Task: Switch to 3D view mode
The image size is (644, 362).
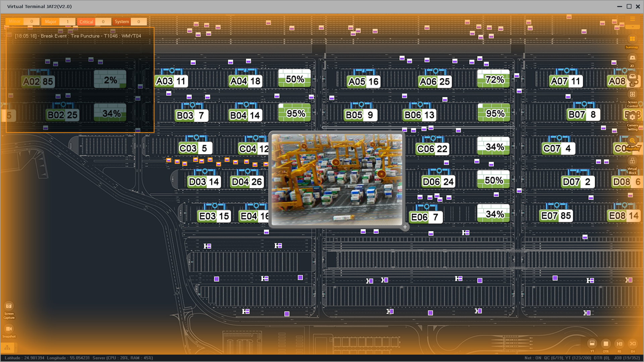Action: tap(632, 77)
